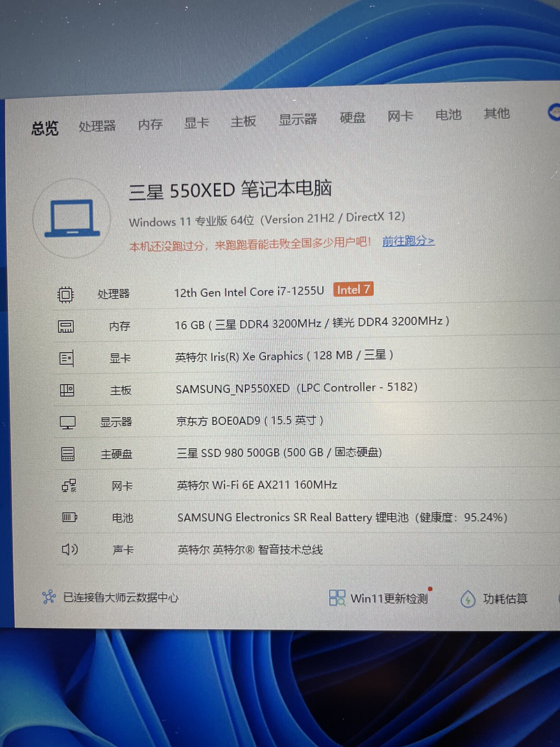
Task: Open the 主板 tab
Action: pos(243,121)
